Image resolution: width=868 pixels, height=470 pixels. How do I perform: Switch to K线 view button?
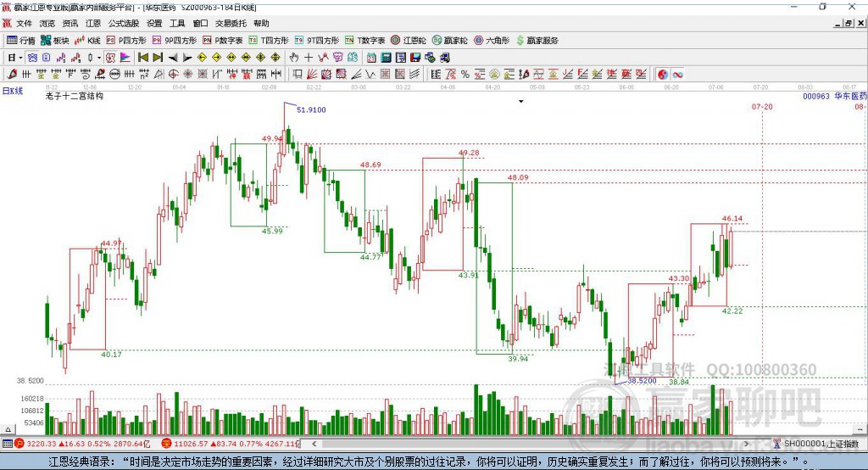(87, 41)
